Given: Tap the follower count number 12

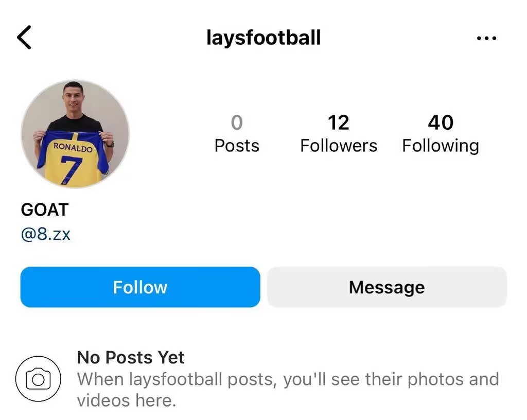Looking at the screenshot, I should [339, 122].
